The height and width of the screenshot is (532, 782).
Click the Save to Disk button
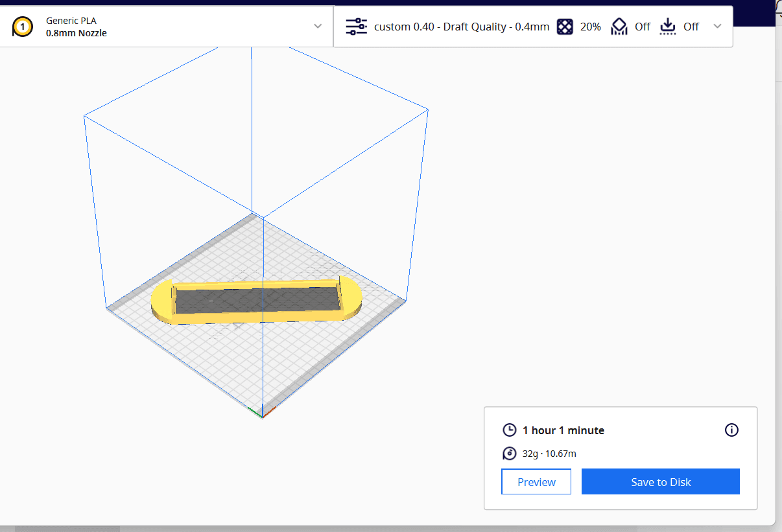coord(661,482)
